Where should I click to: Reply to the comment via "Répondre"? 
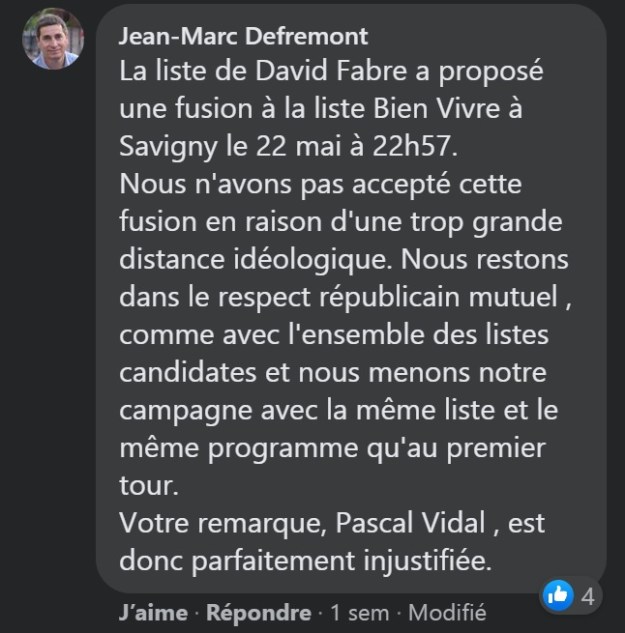click(x=258, y=612)
